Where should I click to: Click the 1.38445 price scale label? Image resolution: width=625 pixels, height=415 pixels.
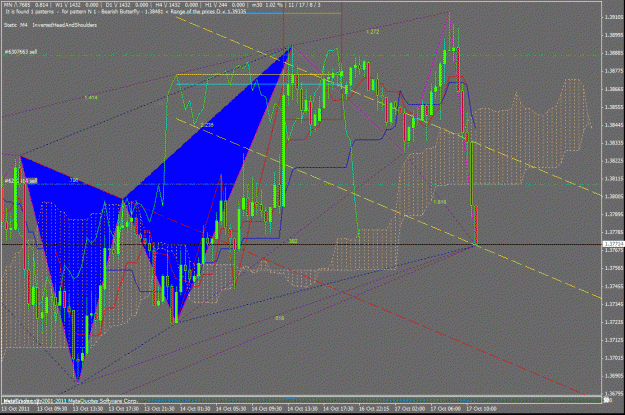(x=614, y=125)
